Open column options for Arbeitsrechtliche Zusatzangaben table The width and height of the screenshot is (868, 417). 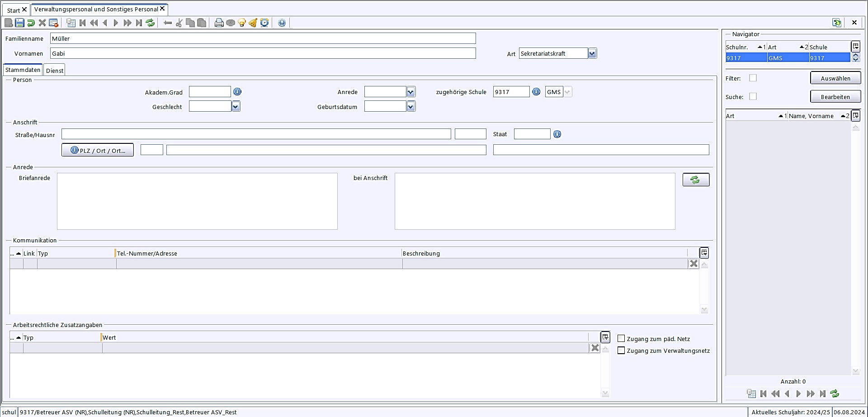[605, 337]
